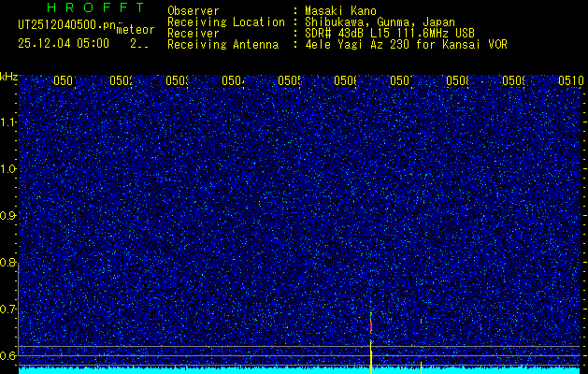Select the Shibukawa, Gunma, Japan location text
588x374 pixels.
pos(380,22)
